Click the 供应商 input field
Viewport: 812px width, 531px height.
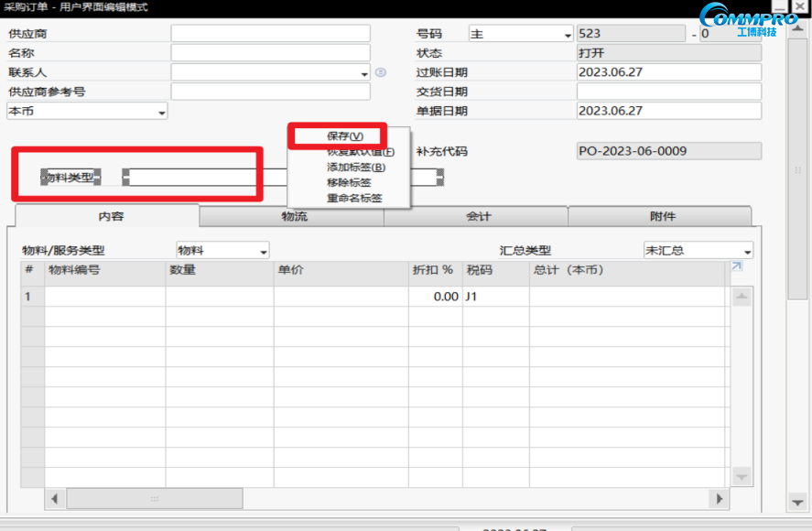click(270, 33)
